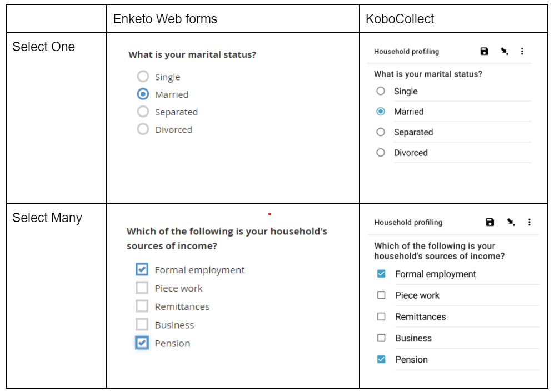The height and width of the screenshot is (392, 554).
Task: Select Single in the Enketo marital status question
Action: click(143, 77)
